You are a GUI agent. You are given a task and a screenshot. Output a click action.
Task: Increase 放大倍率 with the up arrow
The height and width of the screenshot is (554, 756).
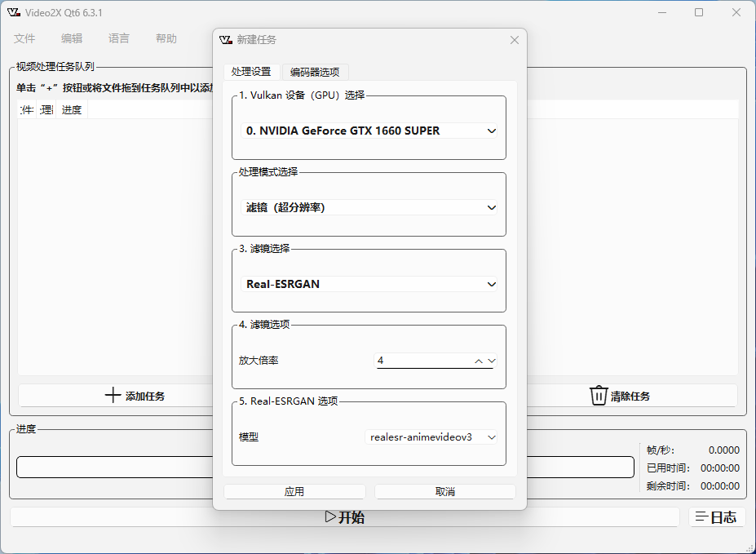(478, 361)
